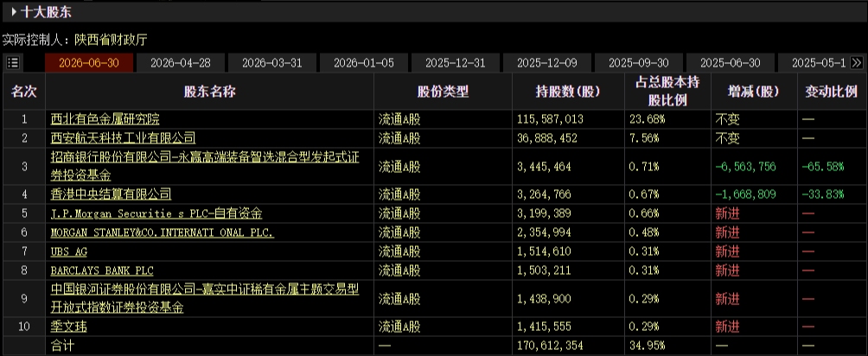This screenshot has height=356, width=868.
Task: Select the 1,514,610 shares cell
Action: 544,252
